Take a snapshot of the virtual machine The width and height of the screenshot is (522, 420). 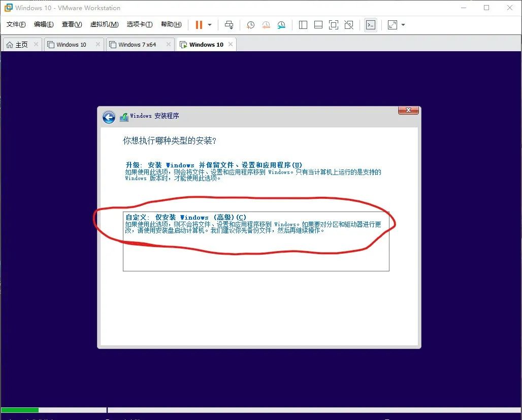click(250, 24)
